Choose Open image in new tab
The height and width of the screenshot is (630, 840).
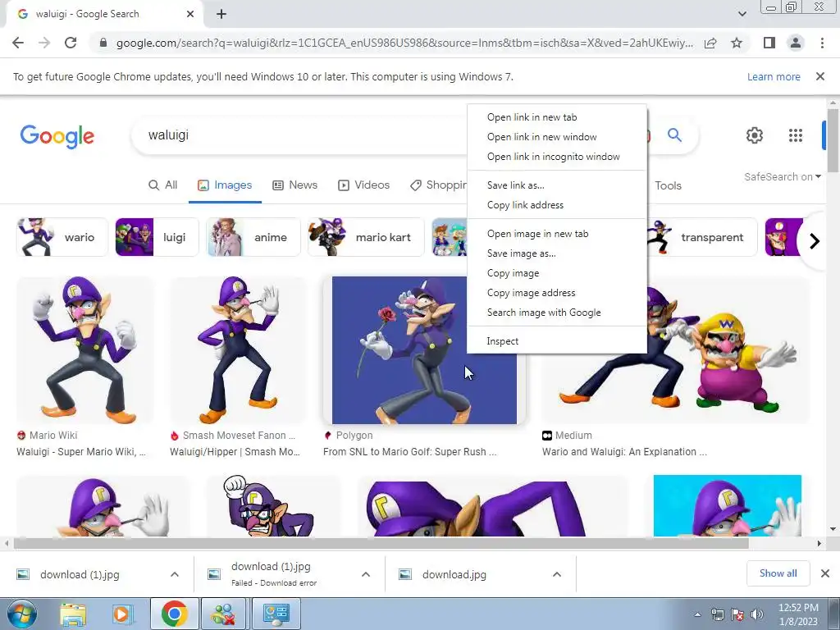tap(557, 234)
